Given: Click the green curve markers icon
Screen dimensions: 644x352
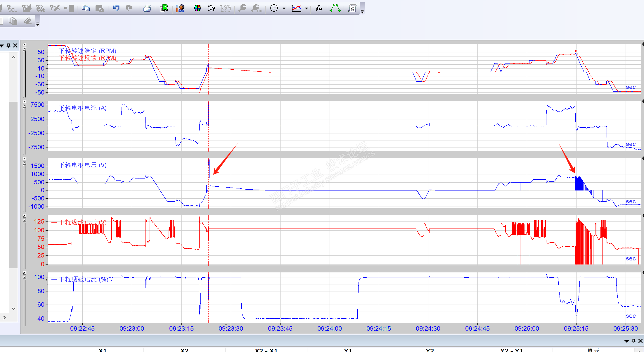Looking at the screenshot, I should [x=335, y=8].
